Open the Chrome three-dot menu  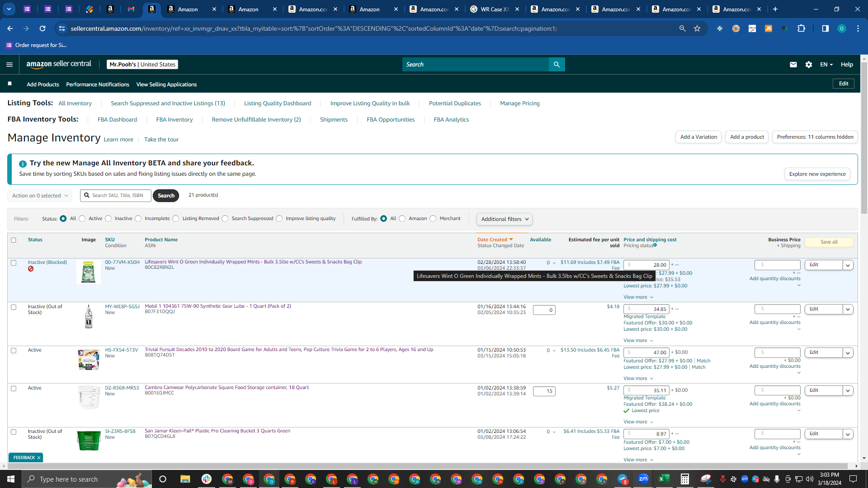coord(858,28)
